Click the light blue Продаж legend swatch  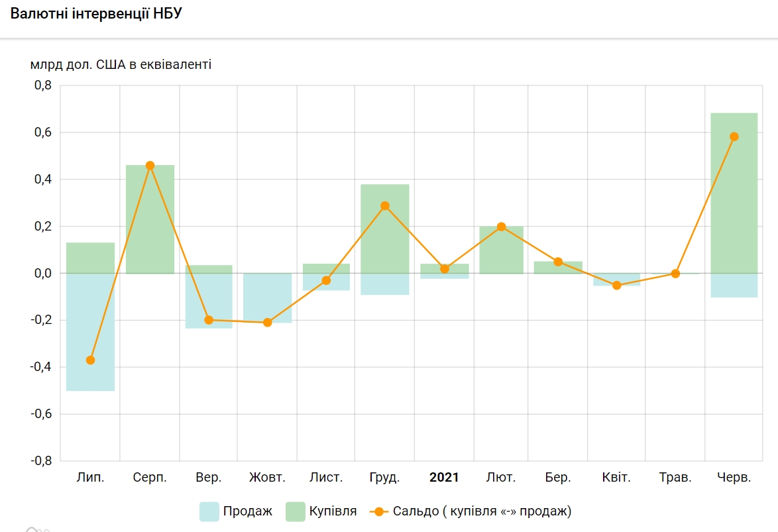tap(209, 511)
